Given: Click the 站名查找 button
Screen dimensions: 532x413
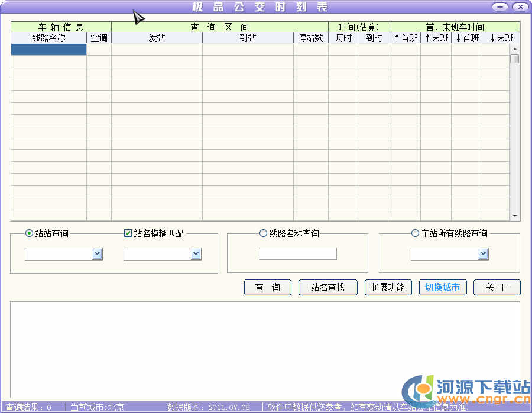Looking at the screenshot, I should click(x=328, y=288).
